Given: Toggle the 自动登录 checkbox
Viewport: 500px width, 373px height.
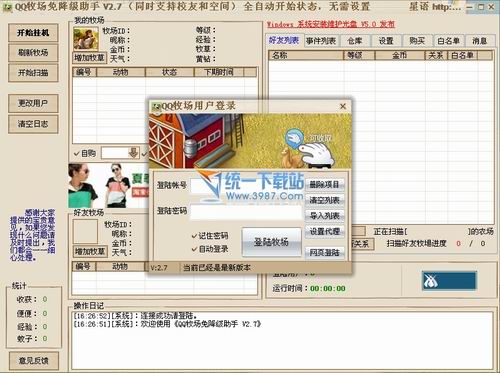Looking at the screenshot, I should click(194, 249).
